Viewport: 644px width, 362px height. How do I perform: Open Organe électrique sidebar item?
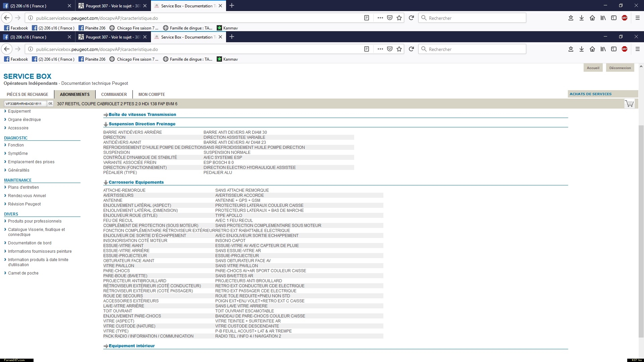pyautogui.click(x=24, y=120)
